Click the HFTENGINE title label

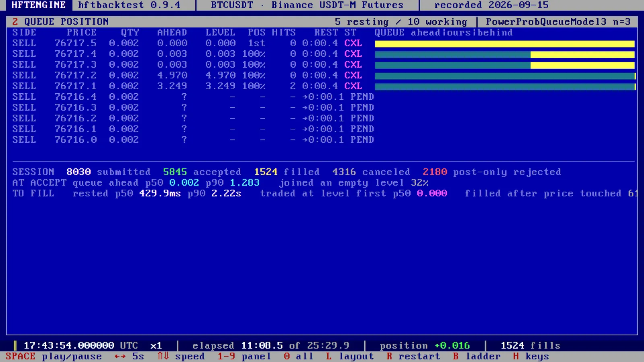[39, 5]
